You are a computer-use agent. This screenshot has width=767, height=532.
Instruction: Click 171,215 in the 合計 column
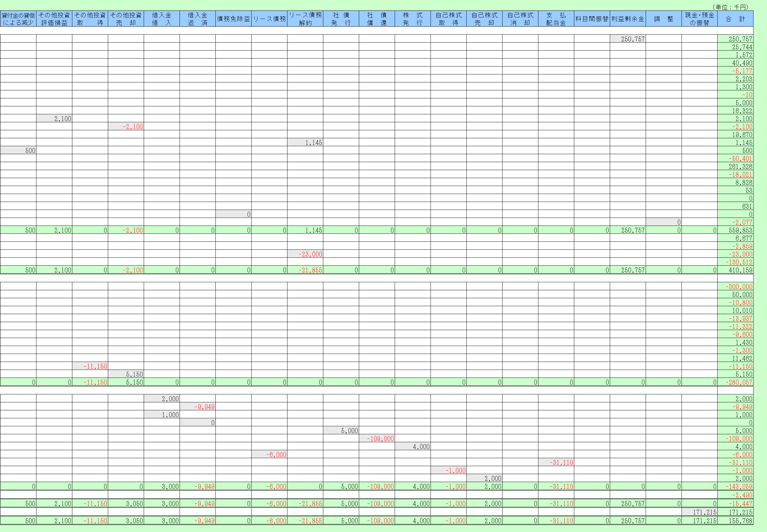[x=735, y=512]
